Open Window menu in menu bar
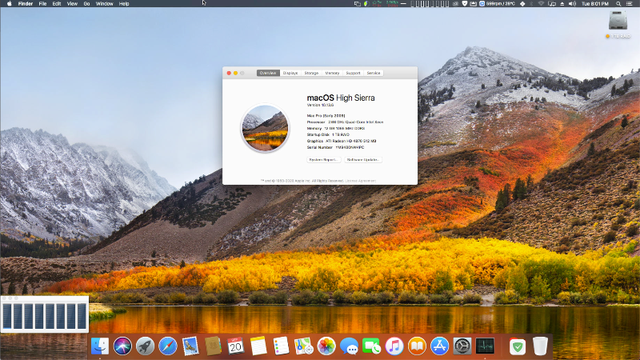This screenshot has width=640, height=360. pyautogui.click(x=104, y=4)
